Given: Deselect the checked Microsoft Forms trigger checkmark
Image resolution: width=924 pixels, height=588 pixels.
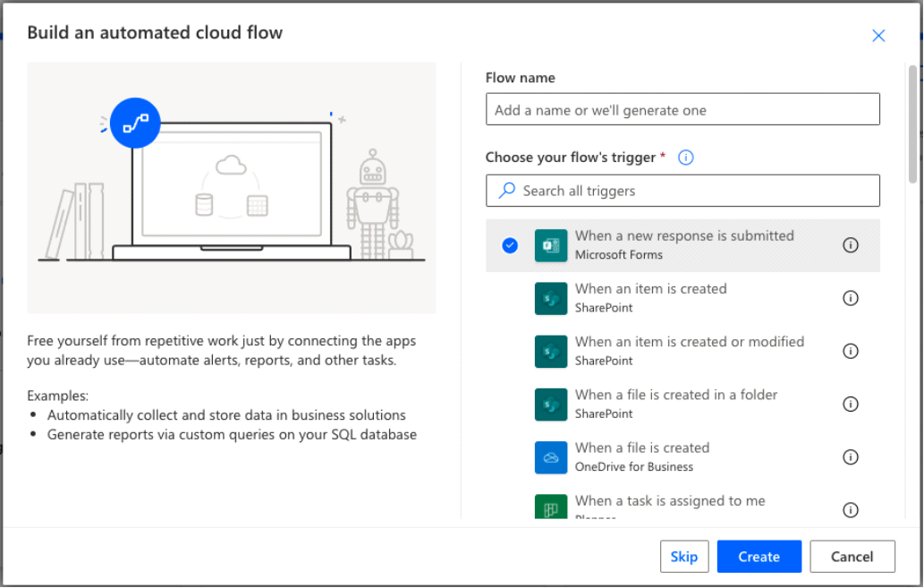Looking at the screenshot, I should [x=510, y=245].
